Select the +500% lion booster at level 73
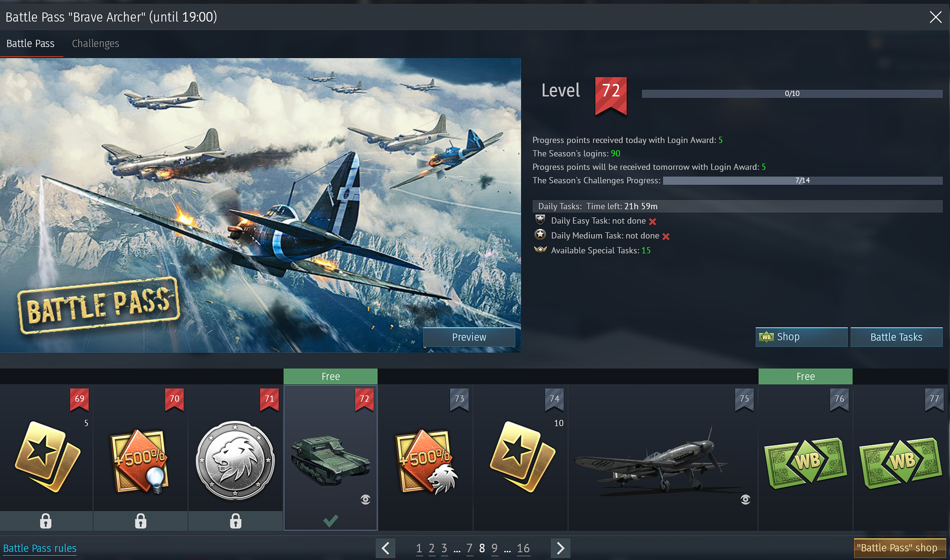The width and height of the screenshot is (950, 560). 425,462
